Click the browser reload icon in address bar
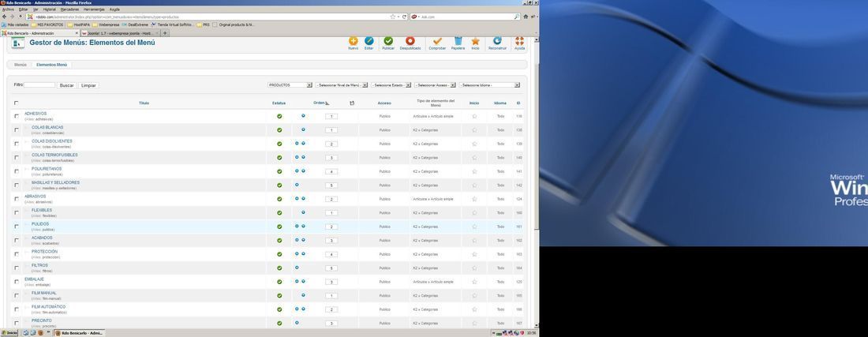 [405, 17]
